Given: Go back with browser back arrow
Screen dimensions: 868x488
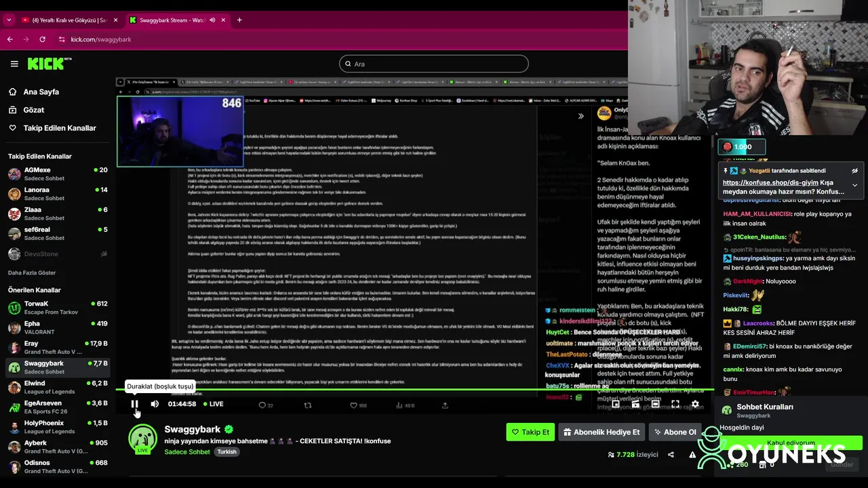Looking at the screenshot, I should click(9, 39).
